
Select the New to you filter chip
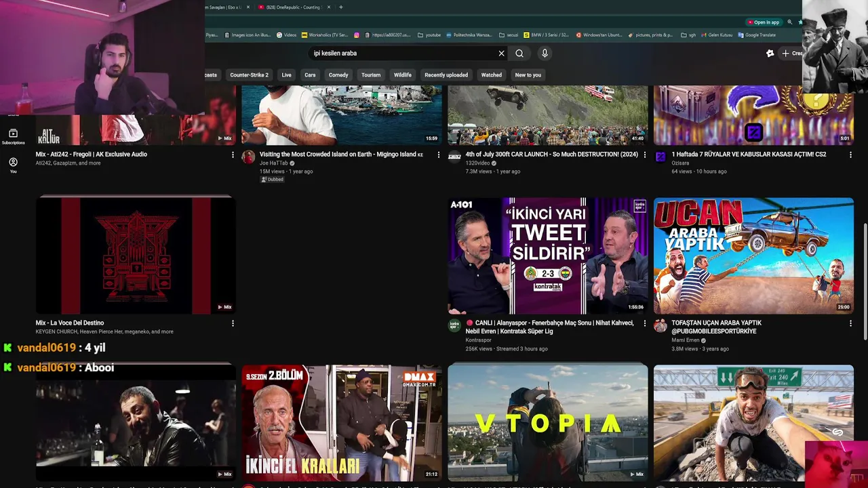click(x=528, y=75)
